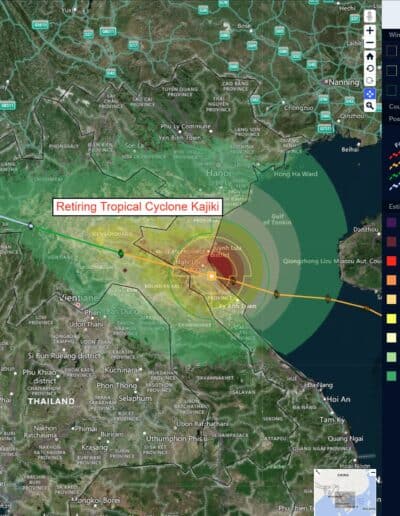Click the zoom in plus button

pos(370,31)
